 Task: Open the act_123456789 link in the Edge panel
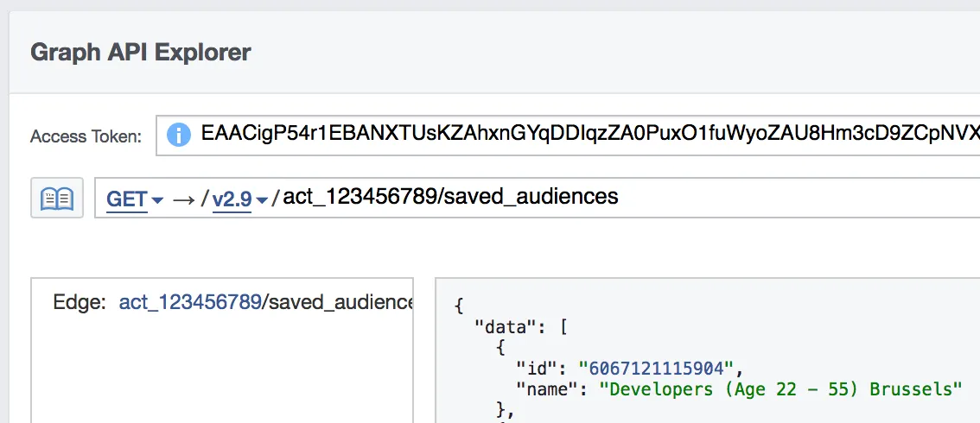189,302
